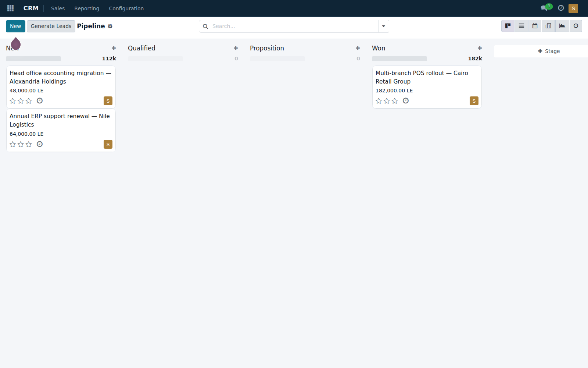Schedule activity on Cairo Retail Group card
The height and width of the screenshot is (368, 588).
pyautogui.click(x=406, y=101)
